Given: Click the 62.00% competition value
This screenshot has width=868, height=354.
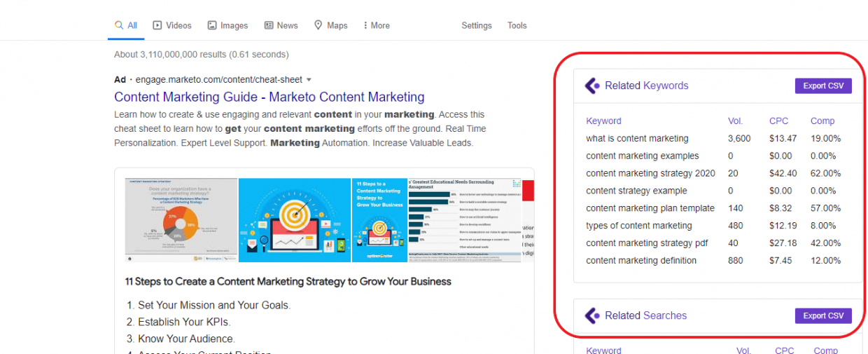Looking at the screenshot, I should (826, 173).
